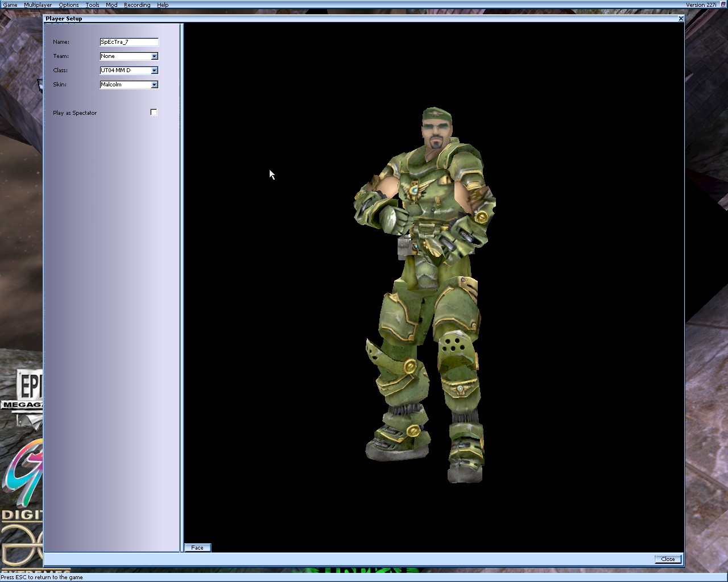Open the Multiplayer menu
Screen dimensions: 728x582
(38, 5)
